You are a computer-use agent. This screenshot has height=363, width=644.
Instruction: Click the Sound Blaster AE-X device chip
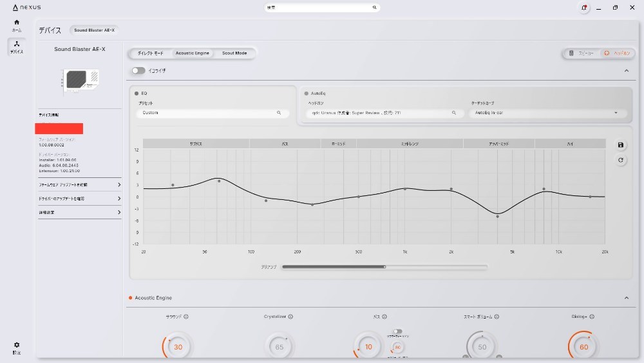tap(95, 30)
